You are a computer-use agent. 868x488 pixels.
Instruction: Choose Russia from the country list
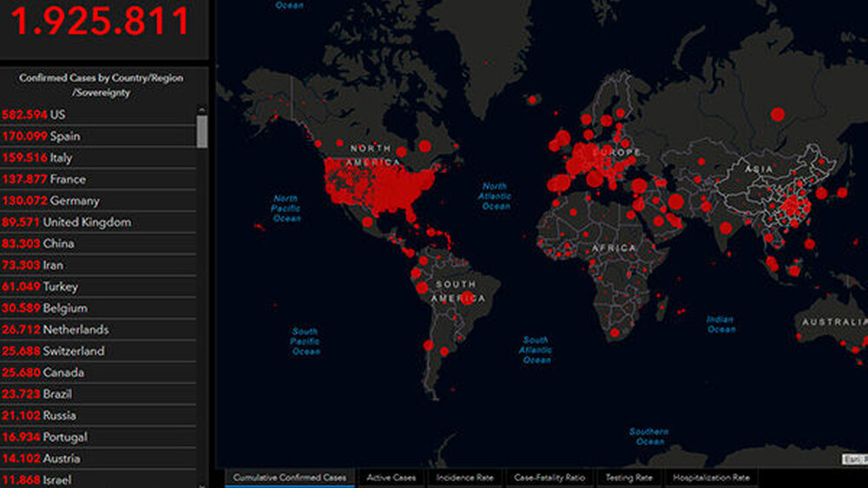tap(98, 416)
